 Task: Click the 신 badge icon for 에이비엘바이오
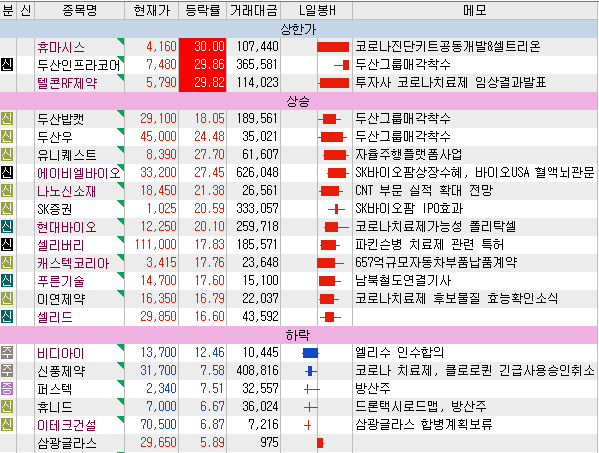tap(7, 173)
